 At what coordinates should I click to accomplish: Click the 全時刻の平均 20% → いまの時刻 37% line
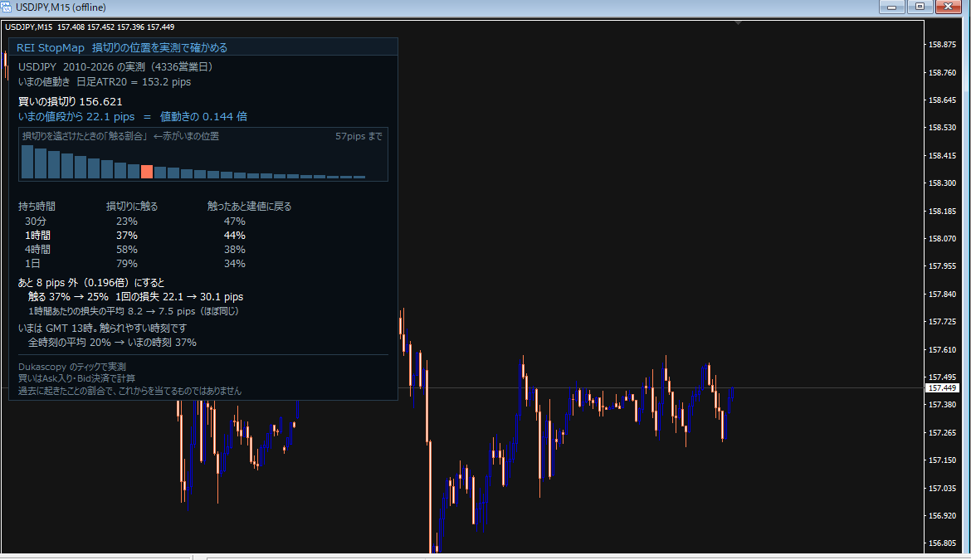coord(112,343)
